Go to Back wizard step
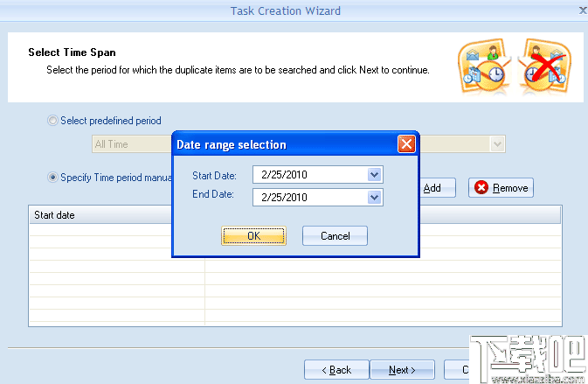 click(336, 370)
